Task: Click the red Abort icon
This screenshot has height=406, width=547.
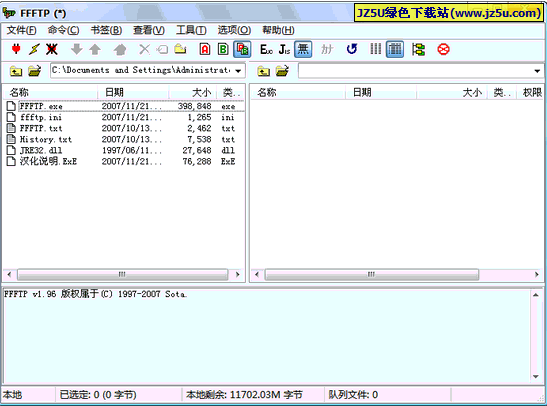Action: tap(443, 49)
